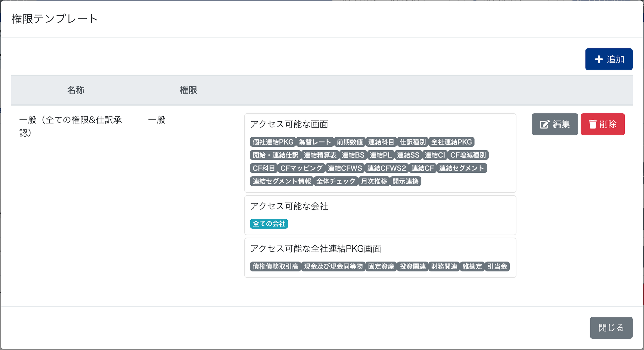Click the teal 全ての会社 badge
This screenshot has width=644, height=350.
click(269, 224)
